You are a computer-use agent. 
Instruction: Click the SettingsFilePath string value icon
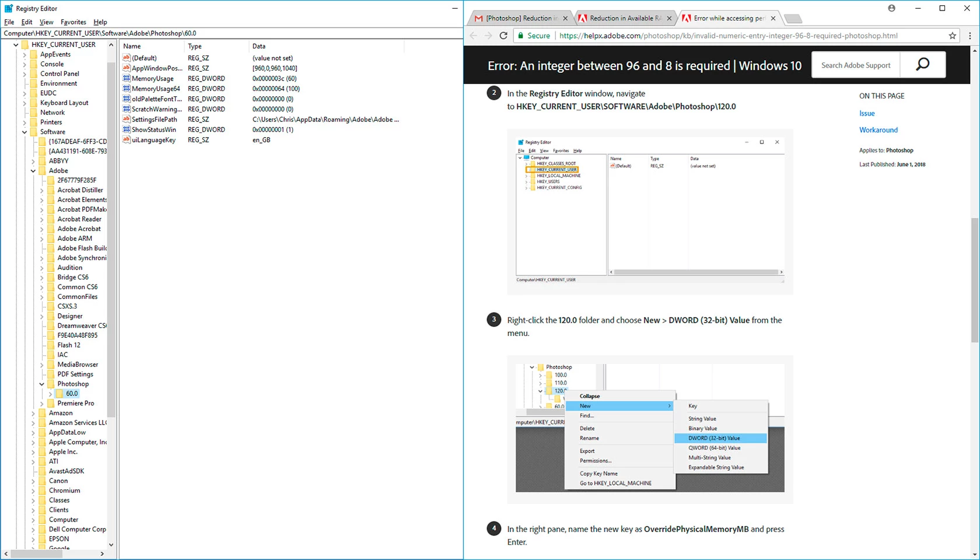127,119
